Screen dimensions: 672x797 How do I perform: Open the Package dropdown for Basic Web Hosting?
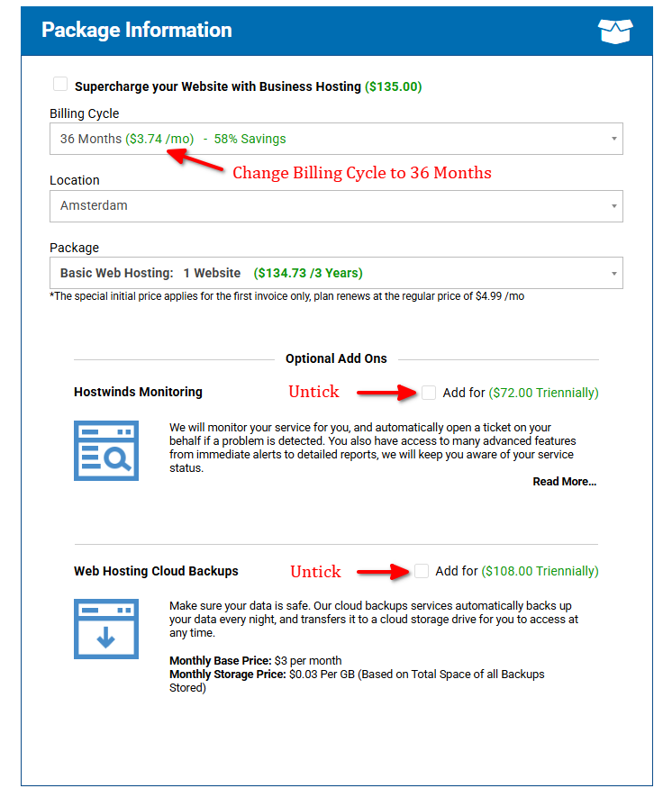click(x=335, y=273)
